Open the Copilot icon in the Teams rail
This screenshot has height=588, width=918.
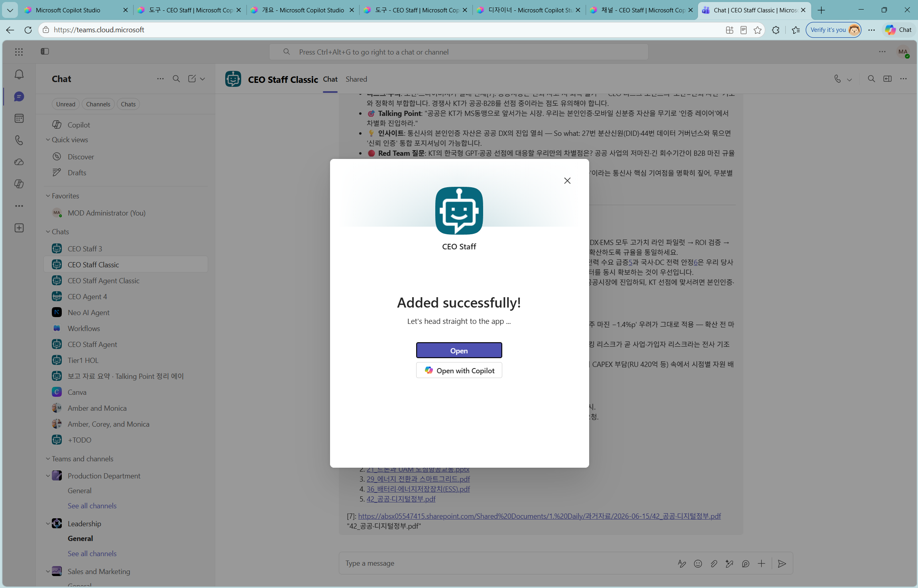click(x=19, y=184)
